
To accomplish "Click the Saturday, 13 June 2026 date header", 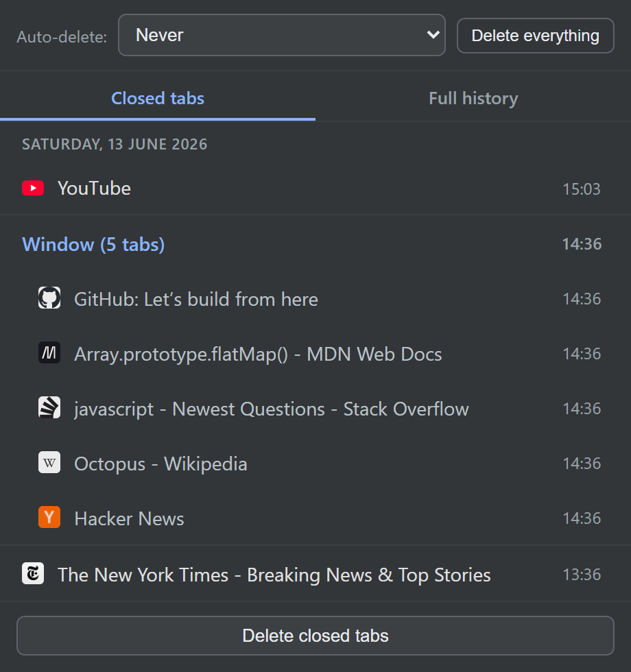I will (x=115, y=145).
